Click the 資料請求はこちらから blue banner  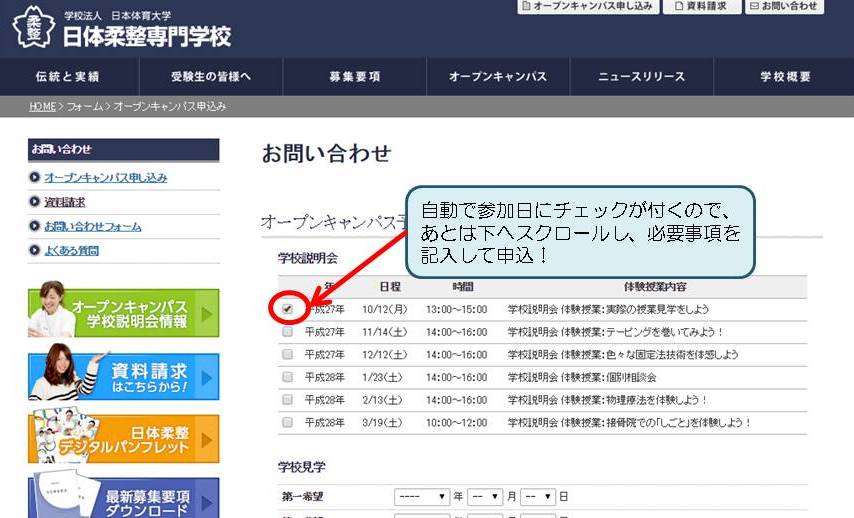coord(123,377)
